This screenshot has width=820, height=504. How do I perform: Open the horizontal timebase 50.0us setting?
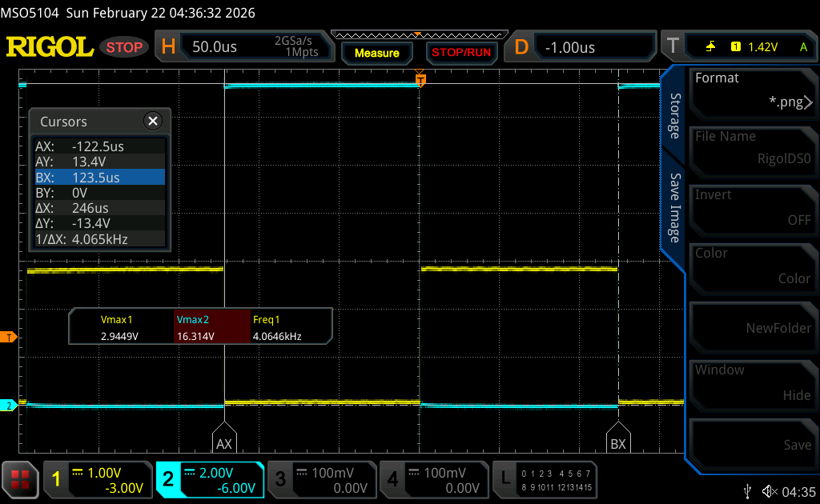coord(244,47)
